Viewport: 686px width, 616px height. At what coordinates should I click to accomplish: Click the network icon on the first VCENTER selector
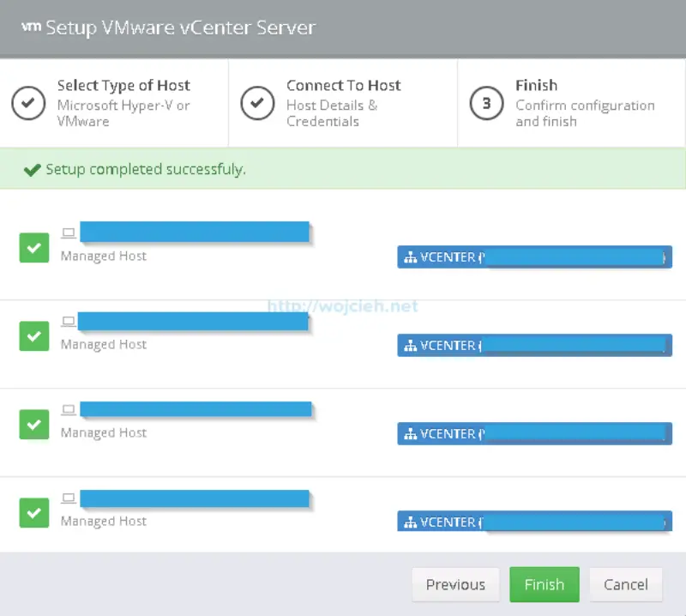410,257
